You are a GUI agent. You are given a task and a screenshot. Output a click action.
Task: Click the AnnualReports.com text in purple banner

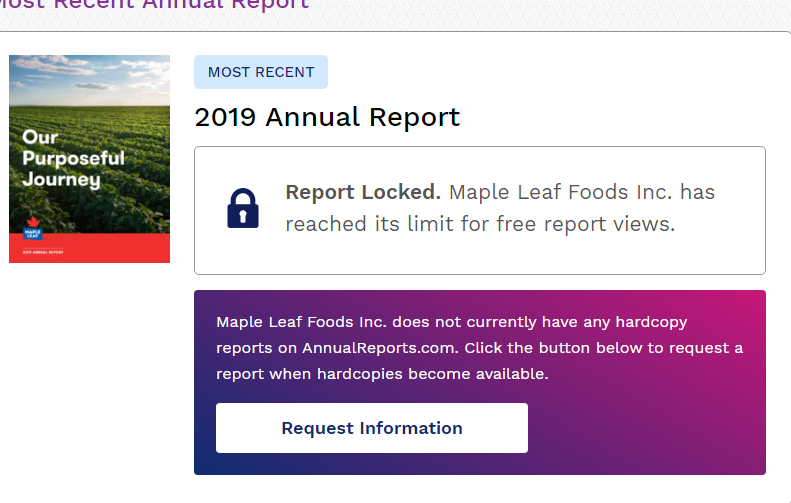(x=380, y=348)
